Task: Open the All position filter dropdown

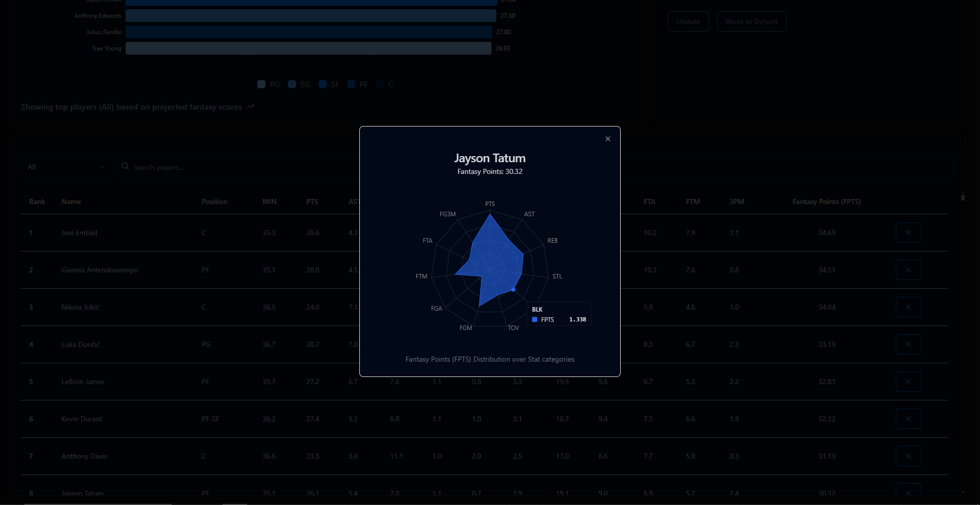Action: [x=66, y=167]
